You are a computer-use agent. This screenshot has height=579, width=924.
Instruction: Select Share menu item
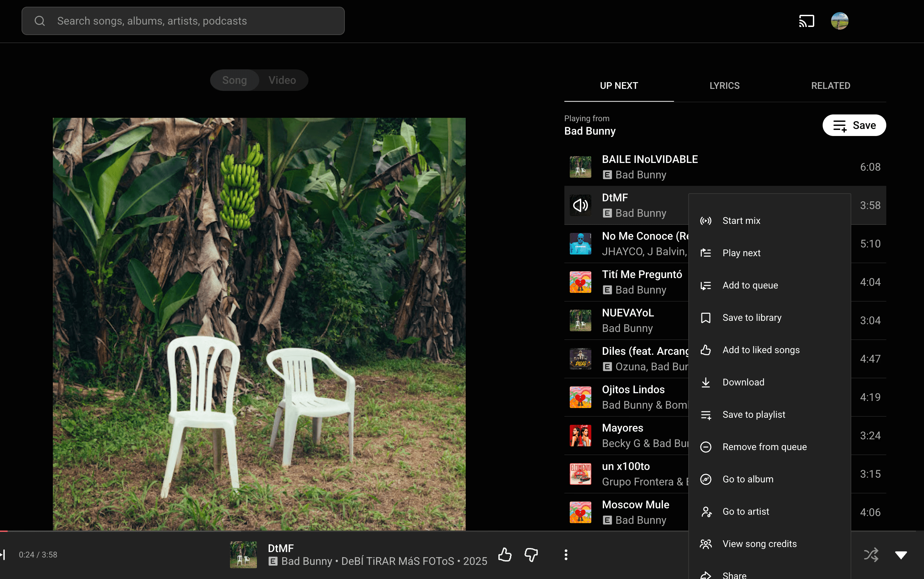tap(769, 571)
